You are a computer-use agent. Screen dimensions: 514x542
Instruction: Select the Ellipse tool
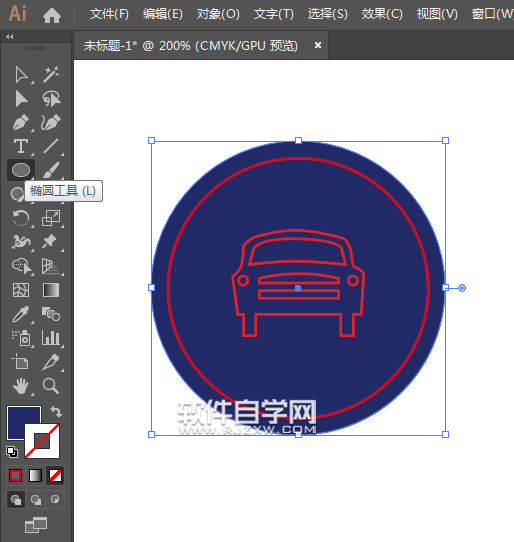click(21, 170)
